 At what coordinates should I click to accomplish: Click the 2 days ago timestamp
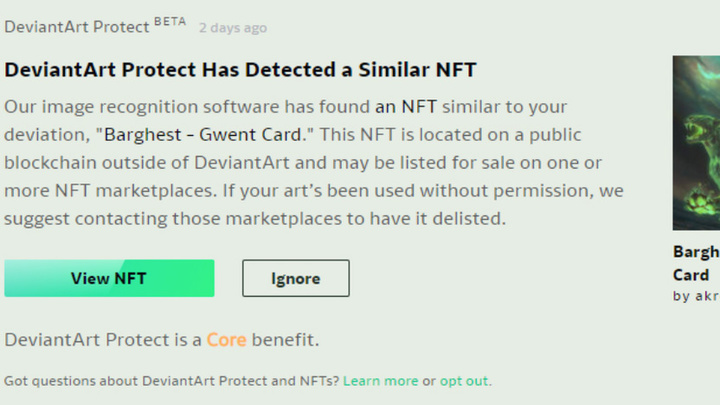click(x=233, y=28)
